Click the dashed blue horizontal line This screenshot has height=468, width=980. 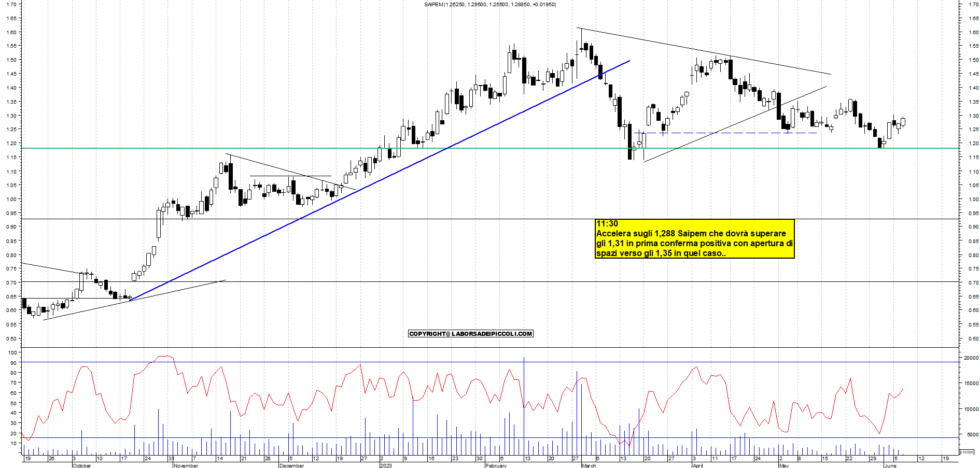point(726,133)
